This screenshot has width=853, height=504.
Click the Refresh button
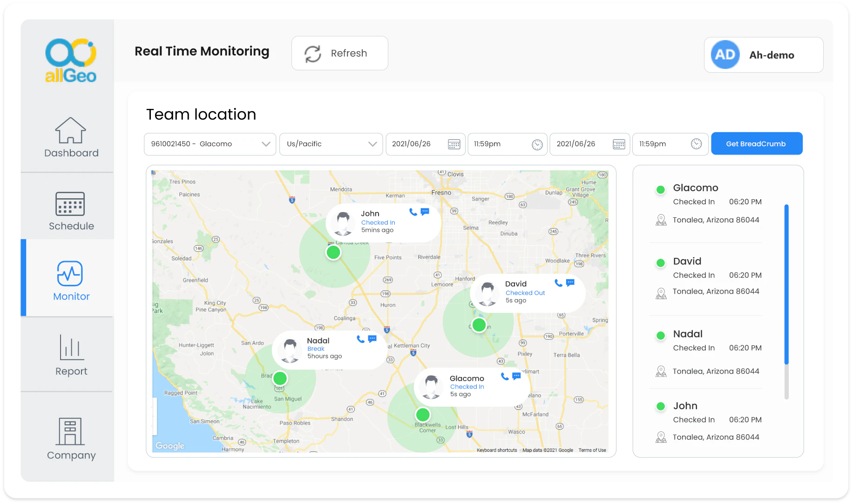tap(339, 53)
